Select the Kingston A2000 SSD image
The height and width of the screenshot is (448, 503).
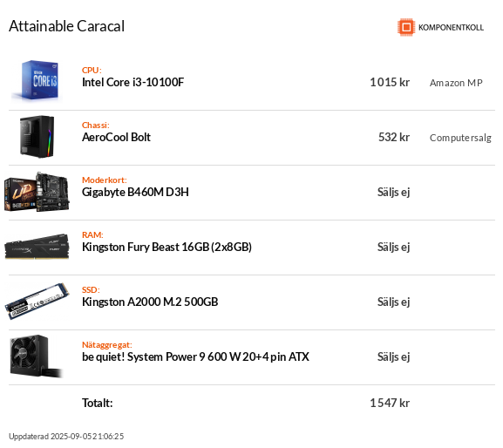(37, 301)
